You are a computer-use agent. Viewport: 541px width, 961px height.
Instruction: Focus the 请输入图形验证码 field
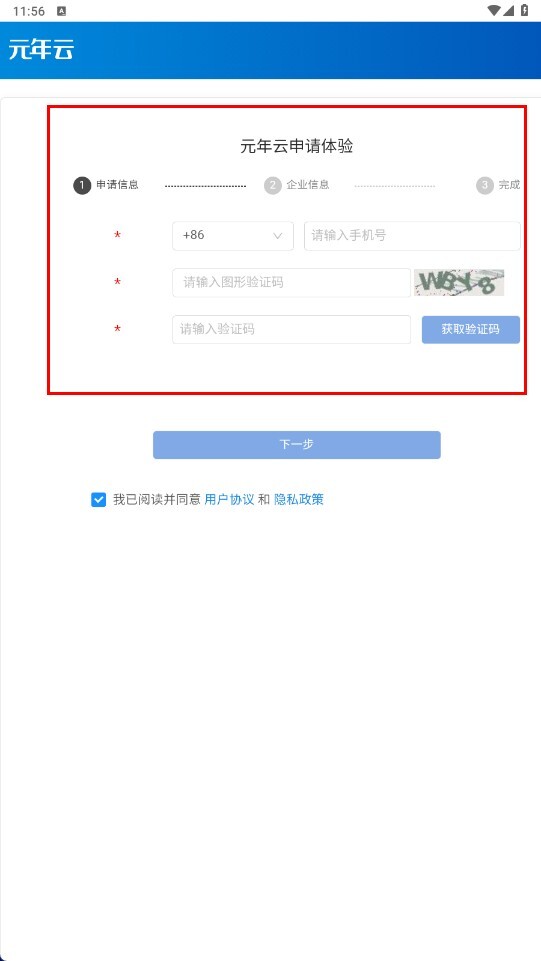[x=291, y=283]
